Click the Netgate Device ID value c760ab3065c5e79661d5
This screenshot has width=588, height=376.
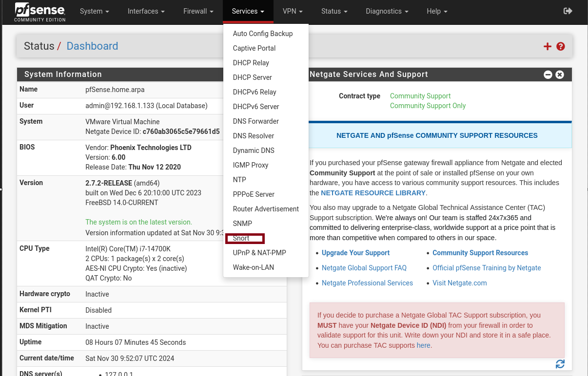[181, 132]
